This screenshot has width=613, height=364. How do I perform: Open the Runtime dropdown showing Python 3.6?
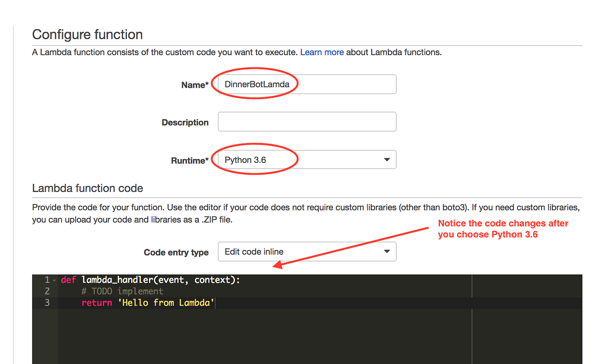point(299,160)
